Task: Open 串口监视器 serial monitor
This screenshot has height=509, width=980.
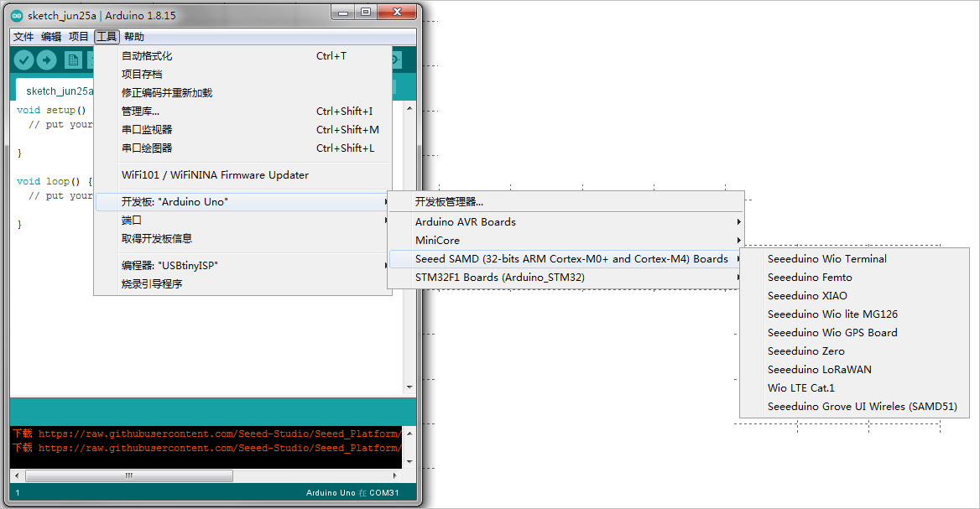Action: pyautogui.click(x=242, y=129)
